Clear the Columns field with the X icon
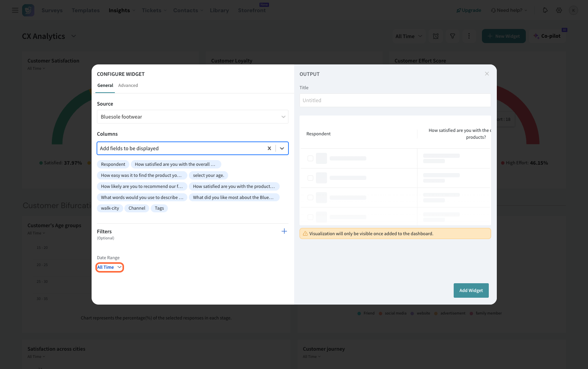Screen dimensions: 588x369 pyautogui.click(x=269, y=149)
